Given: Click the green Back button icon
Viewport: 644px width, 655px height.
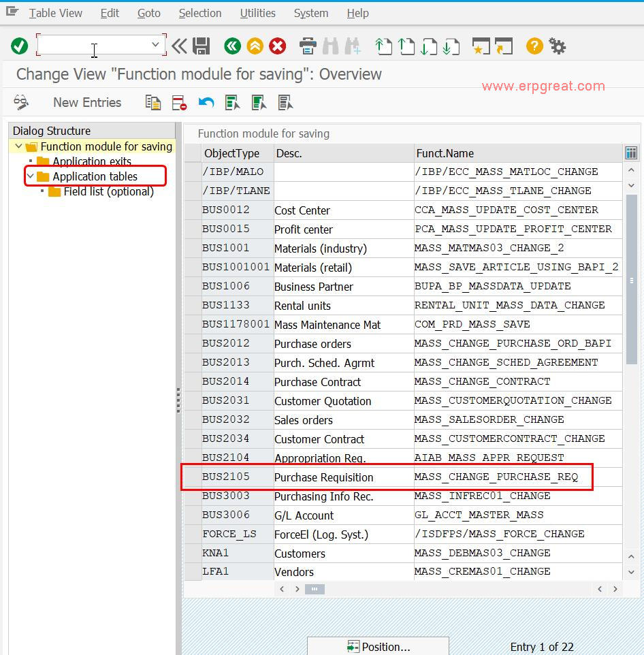Looking at the screenshot, I should coord(233,46).
